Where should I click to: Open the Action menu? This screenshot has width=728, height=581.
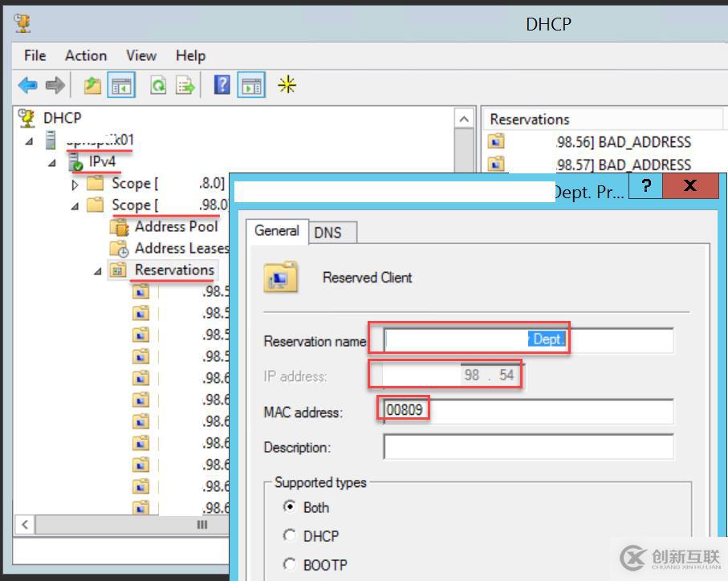click(86, 55)
